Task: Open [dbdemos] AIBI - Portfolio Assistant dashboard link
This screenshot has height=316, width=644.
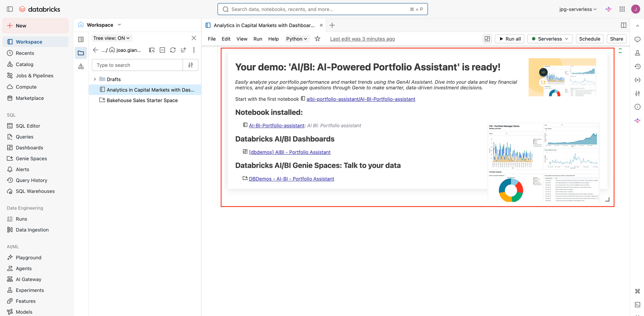Action: [290, 152]
